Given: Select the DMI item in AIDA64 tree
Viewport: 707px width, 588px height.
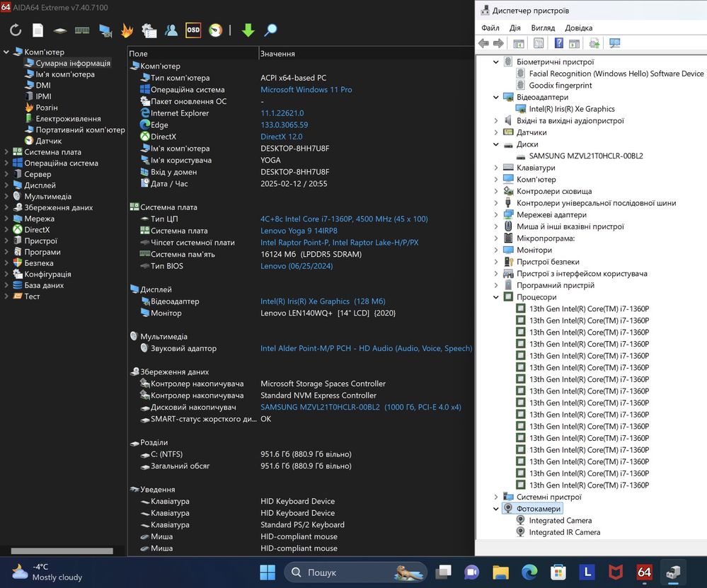Looking at the screenshot, I should pyautogui.click(x=43, y=85).
